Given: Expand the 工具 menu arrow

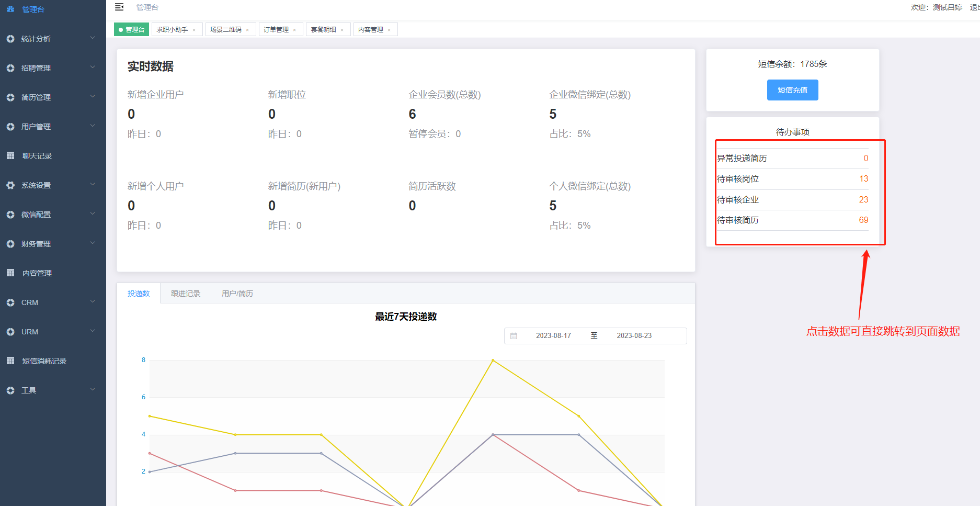Looking at the screenshot, I should (93, 389).
